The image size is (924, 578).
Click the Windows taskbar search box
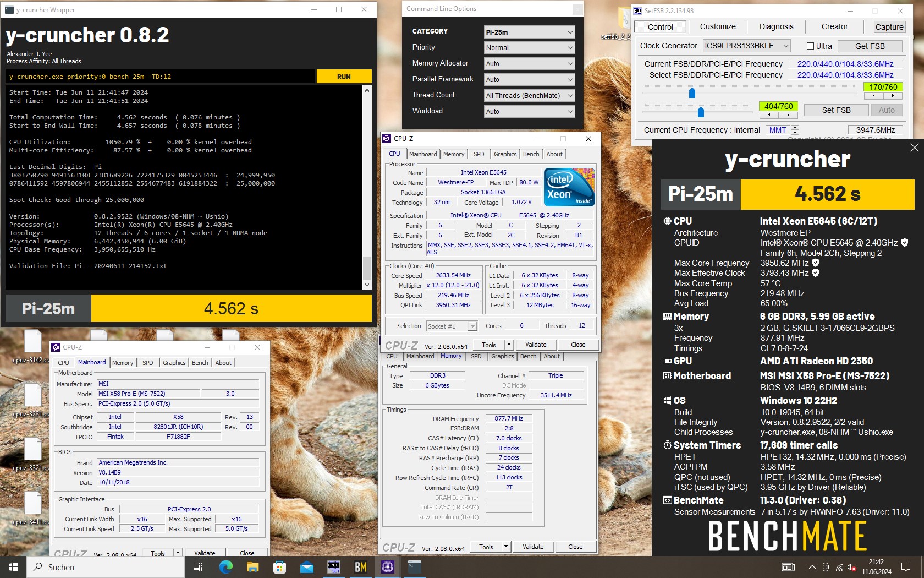pos(106,567)
